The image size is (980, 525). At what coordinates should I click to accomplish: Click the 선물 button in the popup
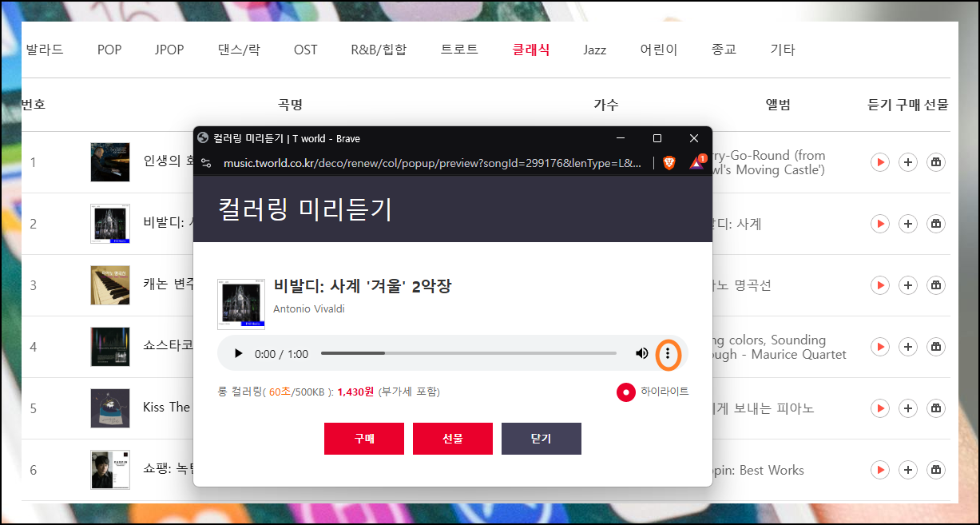click(x=453, y=439)
